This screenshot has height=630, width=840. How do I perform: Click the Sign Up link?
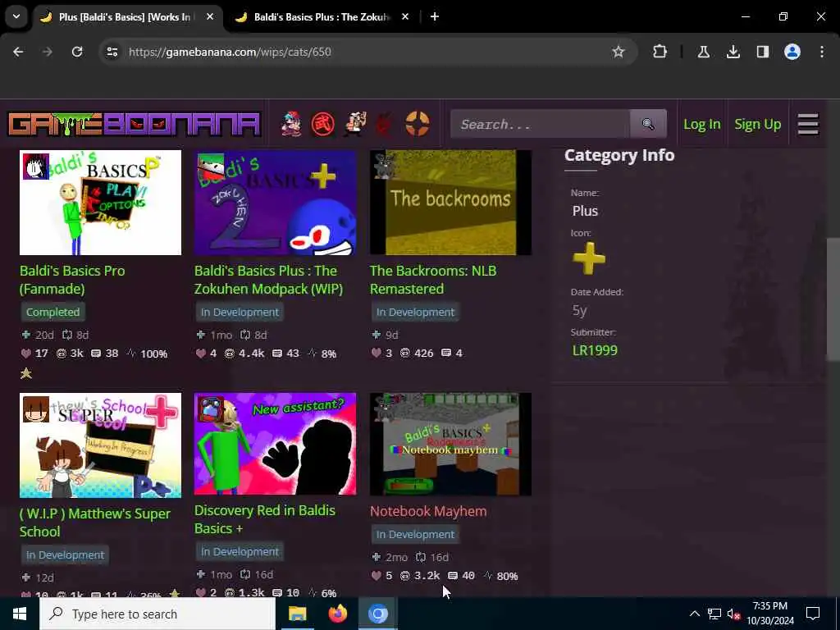757,125
